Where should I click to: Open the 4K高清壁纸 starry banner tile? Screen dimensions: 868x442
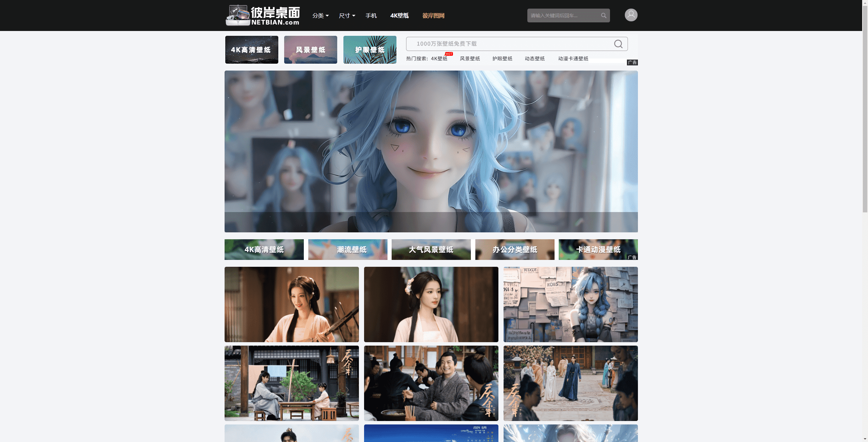coord(252,50)
